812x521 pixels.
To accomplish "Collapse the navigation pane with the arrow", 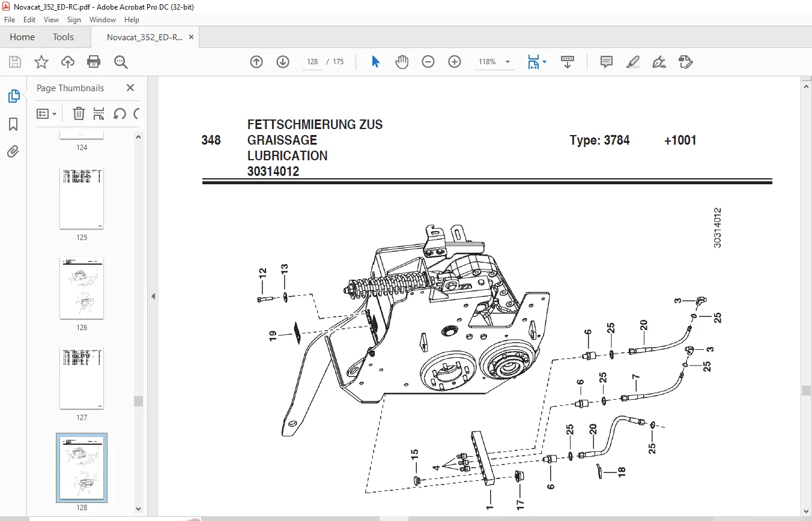I will (153, 296).
